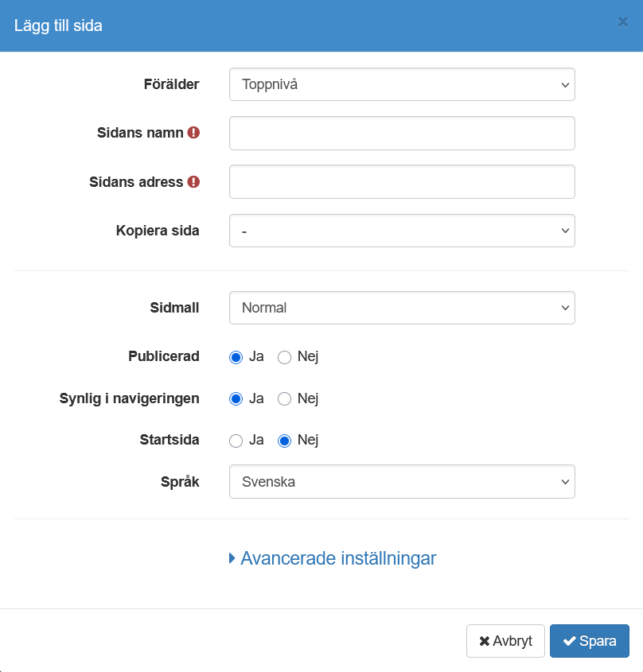Expand Avancerade inställningar link
The height and width of the screenshot is (672, 643).
338,558
